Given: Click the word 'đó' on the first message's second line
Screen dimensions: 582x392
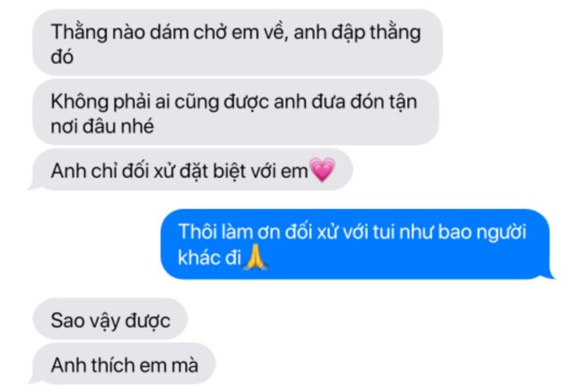Looking at the screenshot, I should (x=62, y=57).
